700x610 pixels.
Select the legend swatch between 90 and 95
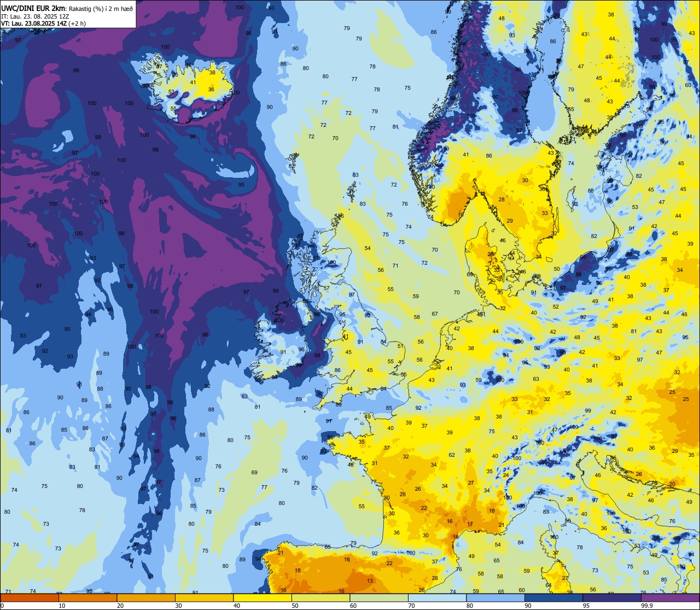[553, 597]
